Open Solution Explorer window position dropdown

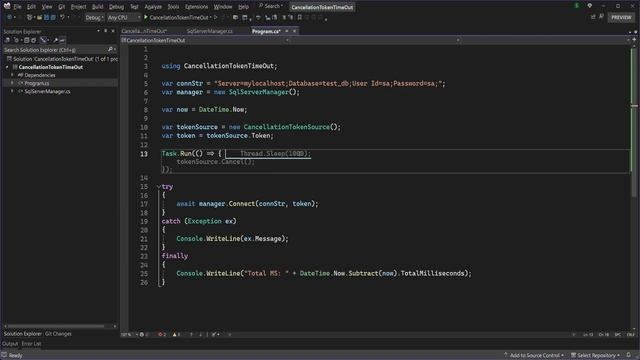98,31
